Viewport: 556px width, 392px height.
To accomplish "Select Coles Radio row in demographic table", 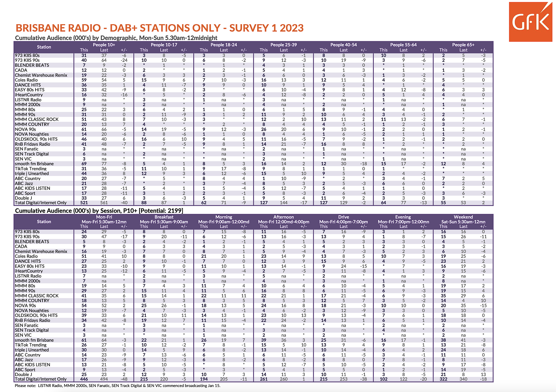I will coord(253,80).
